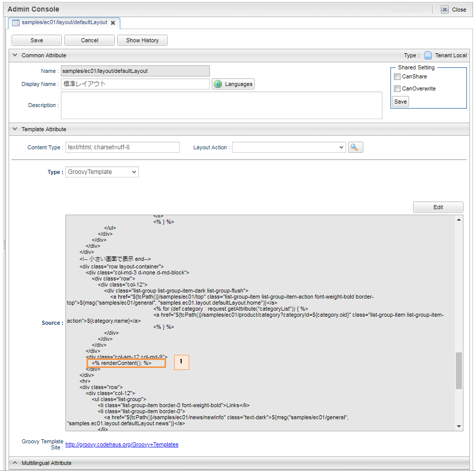The image size is (476, 471).
Task: Click the Edit button above Source
Action: tap(438, 207)
